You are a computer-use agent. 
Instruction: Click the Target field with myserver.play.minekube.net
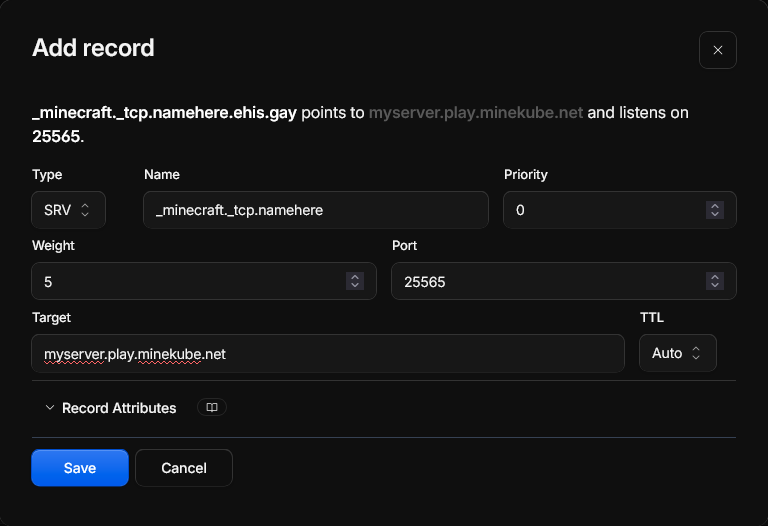[328, 354]
